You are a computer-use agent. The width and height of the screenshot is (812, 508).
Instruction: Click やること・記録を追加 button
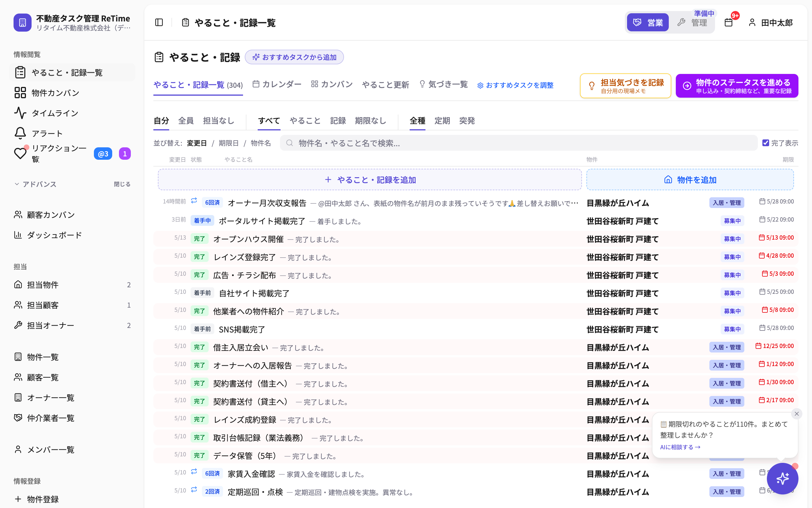[370, 180]
